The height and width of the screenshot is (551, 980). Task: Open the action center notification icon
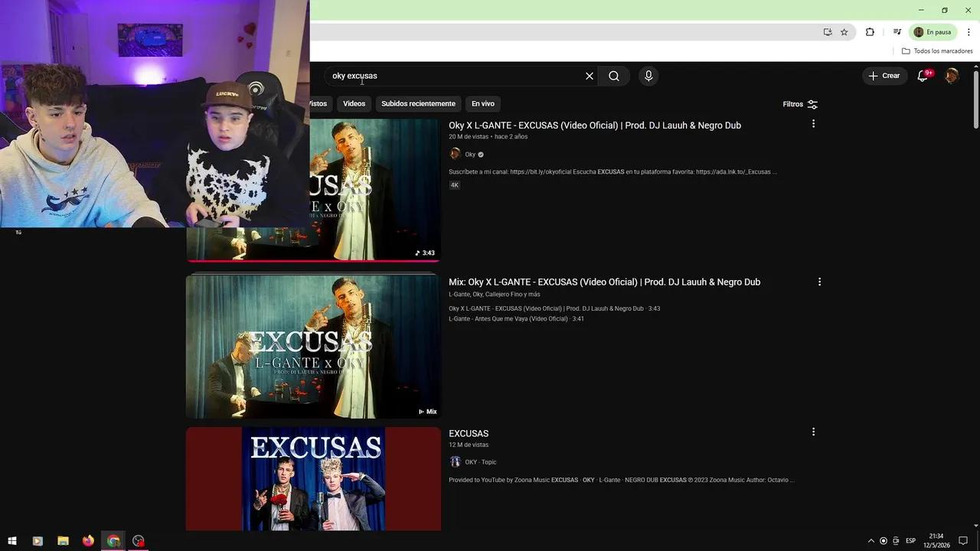(x=963, y=541)
